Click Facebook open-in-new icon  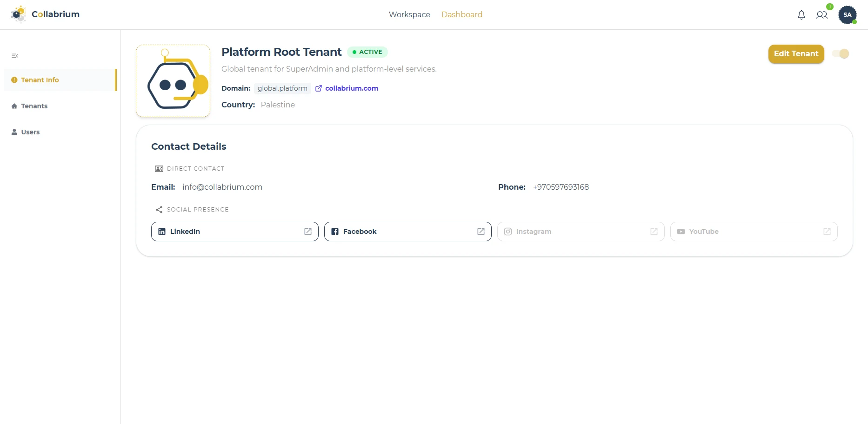[x=481, y=232]
